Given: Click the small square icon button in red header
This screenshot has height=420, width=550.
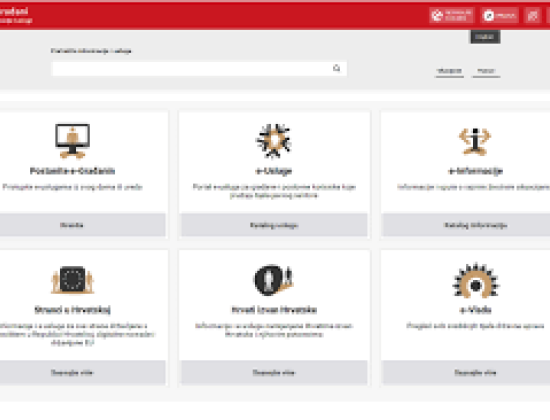Looking at the screenshot, I should coord(532,15).
